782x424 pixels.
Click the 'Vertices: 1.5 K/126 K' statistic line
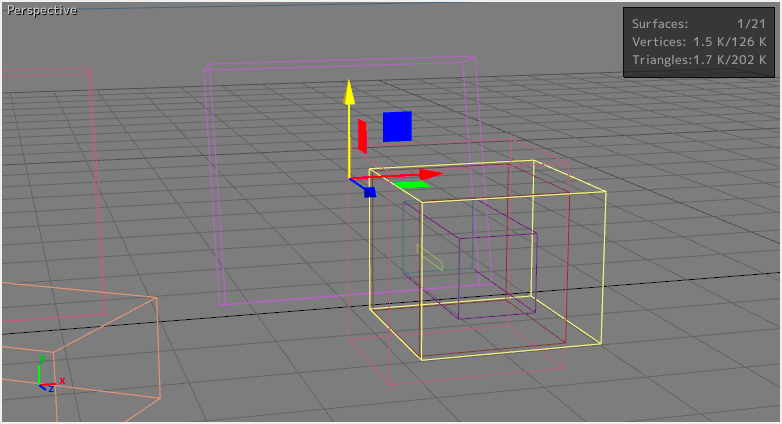click(699, 42)
